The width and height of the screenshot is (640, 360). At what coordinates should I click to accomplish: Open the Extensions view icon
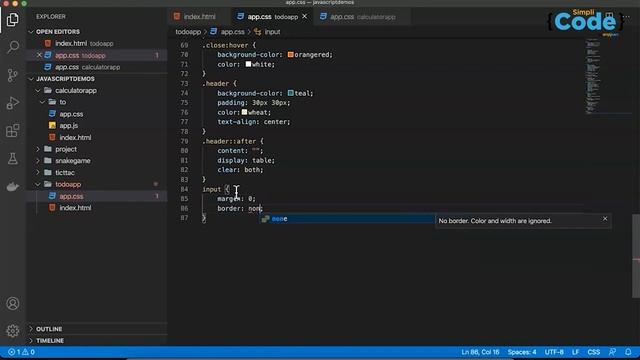(13, 131)
